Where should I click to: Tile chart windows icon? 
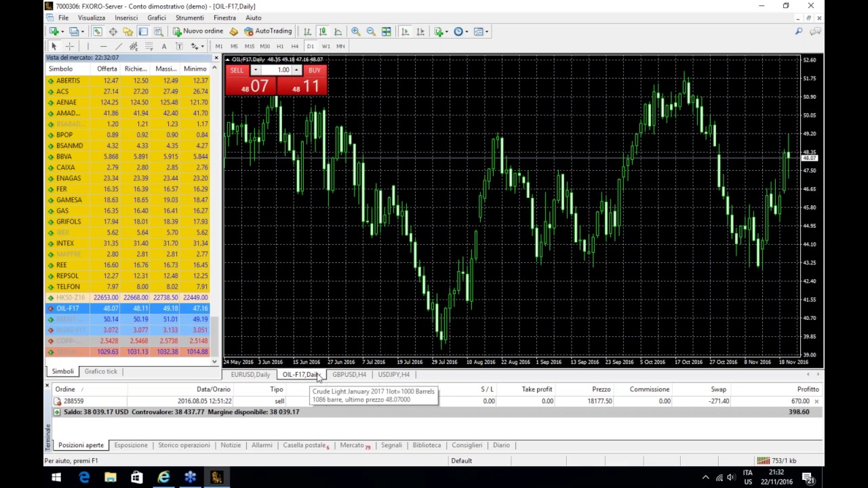(x=386, y=31)
